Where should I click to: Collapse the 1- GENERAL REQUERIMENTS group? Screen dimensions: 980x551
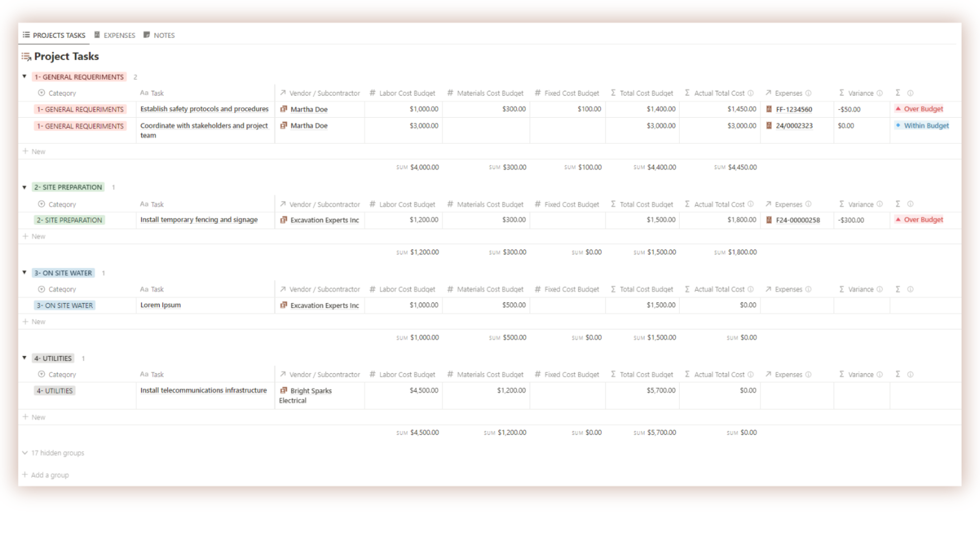pyautogui.click(x=24, y=77)
